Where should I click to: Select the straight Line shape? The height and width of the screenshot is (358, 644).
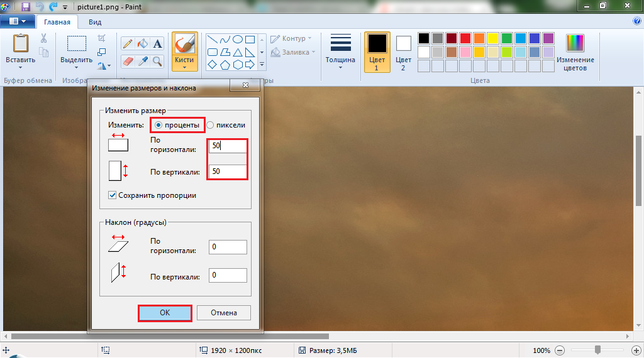point(213,40)
